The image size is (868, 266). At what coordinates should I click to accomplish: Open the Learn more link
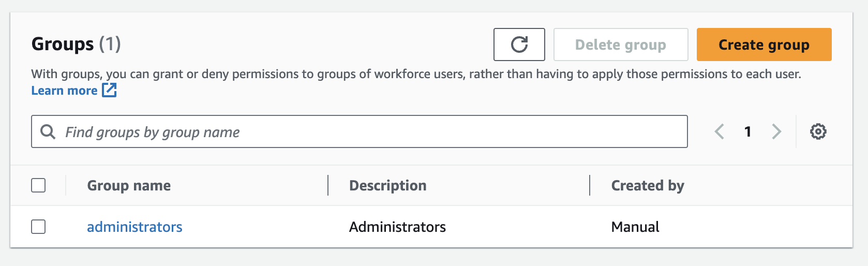tap(64, 91)
